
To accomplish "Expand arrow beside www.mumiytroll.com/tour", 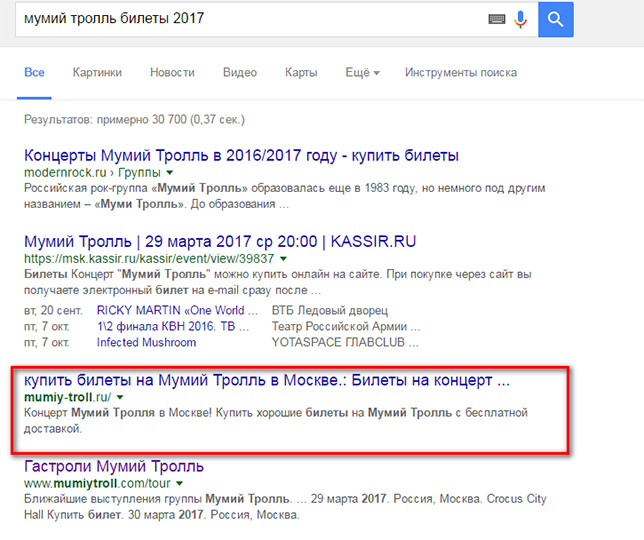I will pyautogui.click(x=179, y=484).
